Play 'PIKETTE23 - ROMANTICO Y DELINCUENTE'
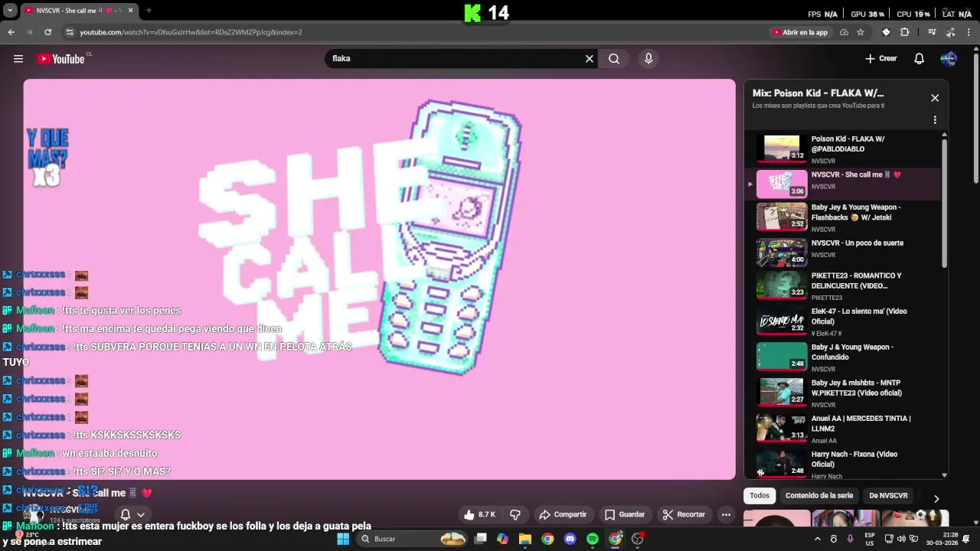The width and height of the screenshot is (980, 551). (x=842, y=286)
